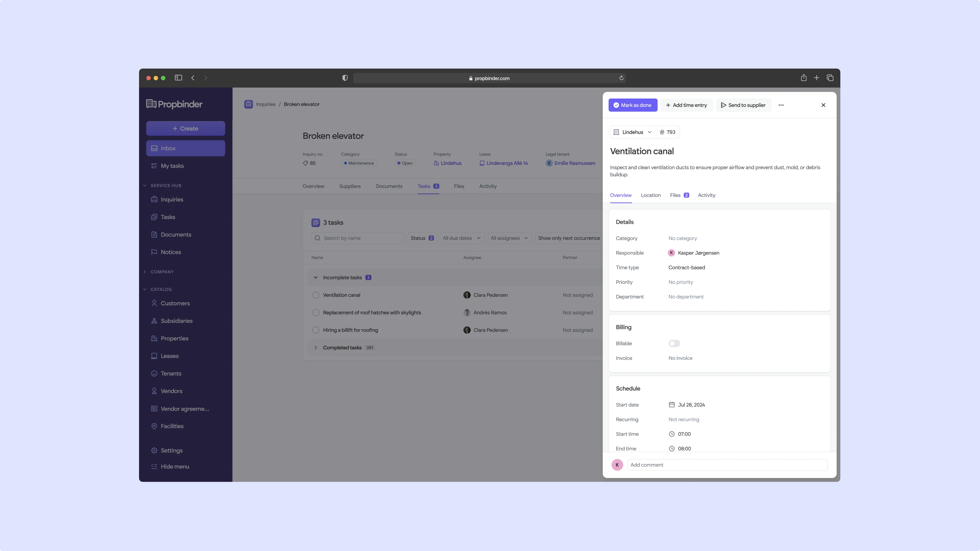The image size is (980, 551).
Task: Check off the Ventilation canal task circle
Action: click(315, 295)
